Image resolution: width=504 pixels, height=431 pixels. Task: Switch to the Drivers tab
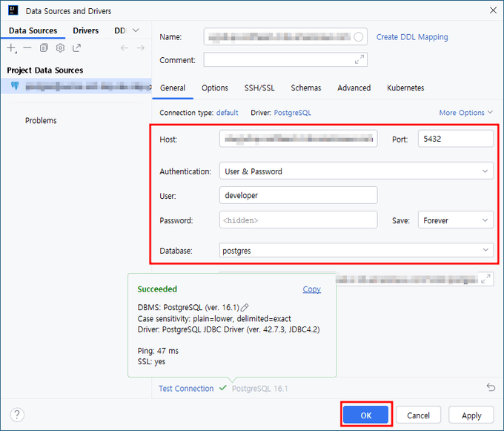pos(85,30)
